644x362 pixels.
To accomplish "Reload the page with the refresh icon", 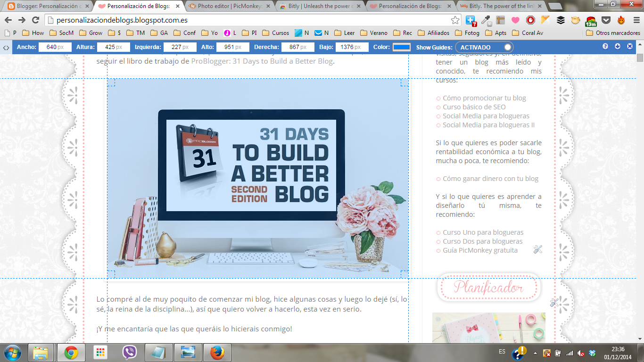I will point(35,20).
